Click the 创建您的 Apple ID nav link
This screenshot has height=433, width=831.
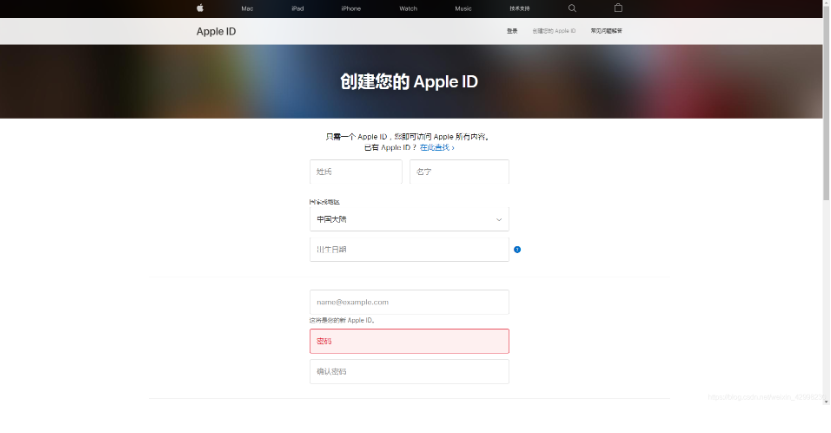coord(554,31)
